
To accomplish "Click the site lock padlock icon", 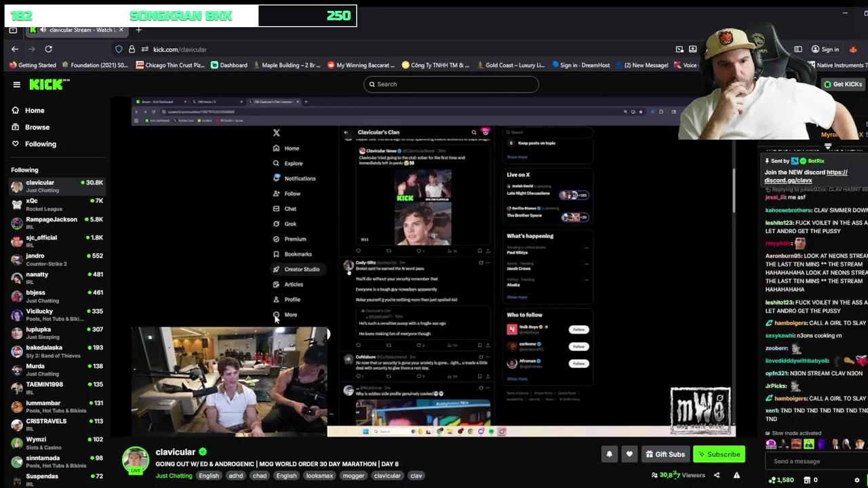I will (132, 49).
